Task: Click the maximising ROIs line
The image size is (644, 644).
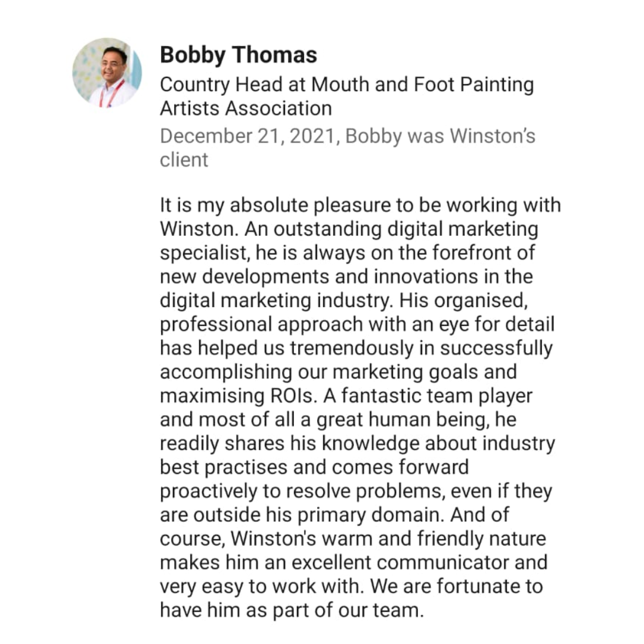Action: [x=346, y=395]
